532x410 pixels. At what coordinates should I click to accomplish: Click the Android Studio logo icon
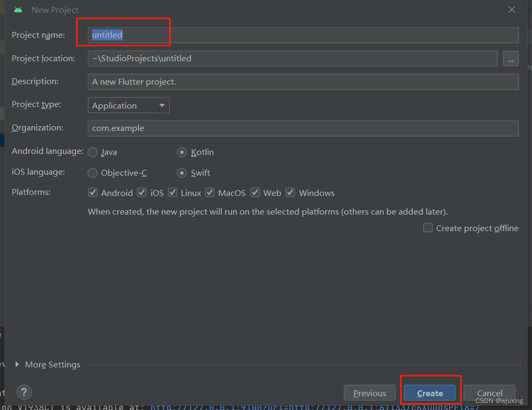[x=18, y=10]
